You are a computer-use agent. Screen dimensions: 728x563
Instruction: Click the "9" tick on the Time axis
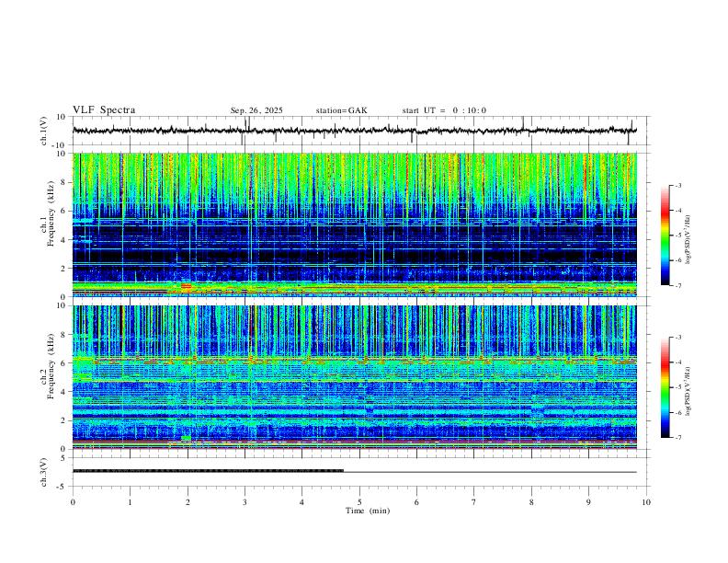[x=588, y=502]
